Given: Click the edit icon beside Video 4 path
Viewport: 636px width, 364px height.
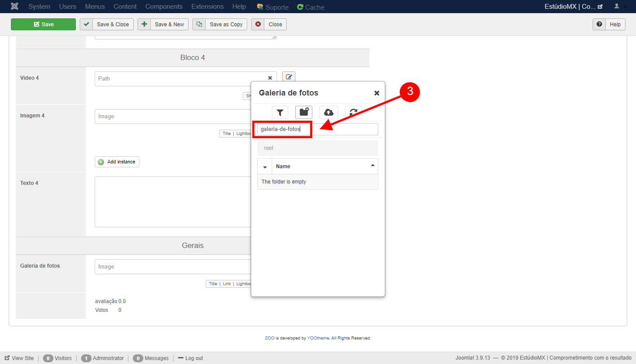Looking at the screenshot, I should click(289, 77).
